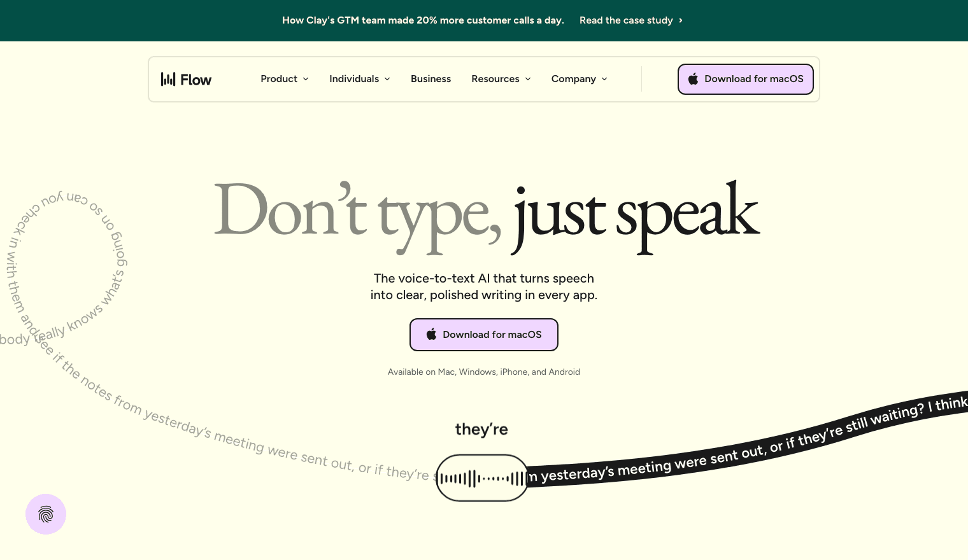Viewport: 968px width, 560px height.
Task: Click "Available on Mac, Windows, iPhone, and Android" text
Action: 484,372
